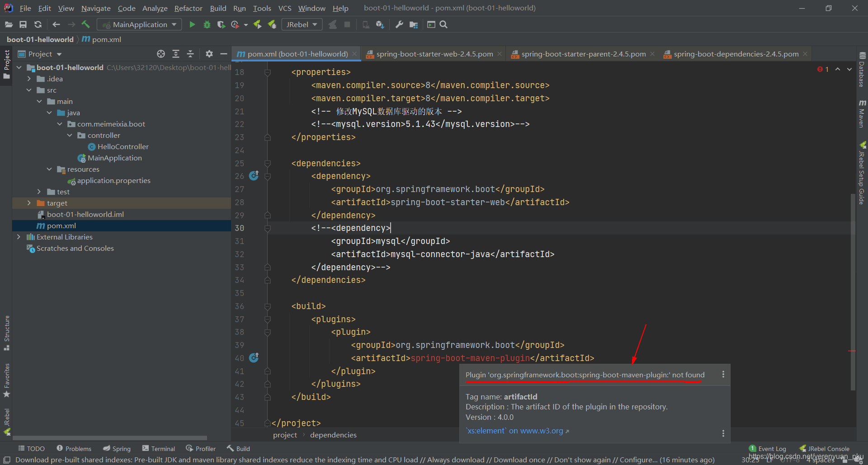868x465 pixels.
Task: Open the Database side panel
Action: pos(862,69)
